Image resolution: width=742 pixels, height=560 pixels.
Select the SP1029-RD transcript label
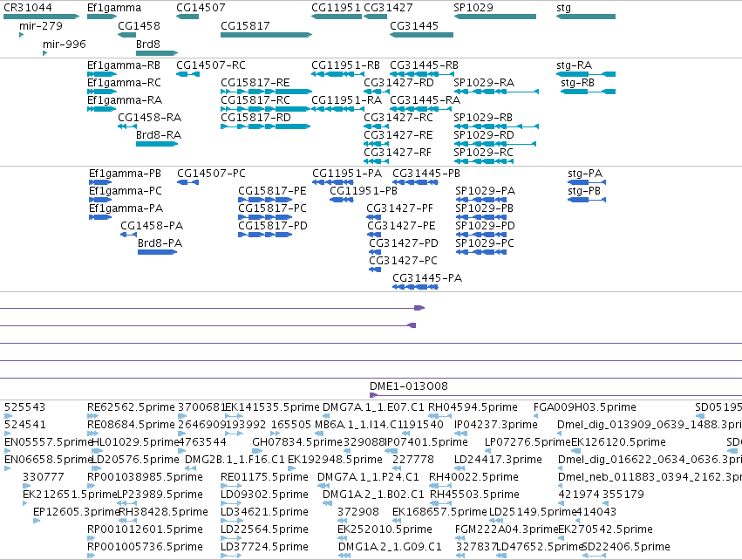click(x=484, y=135)
